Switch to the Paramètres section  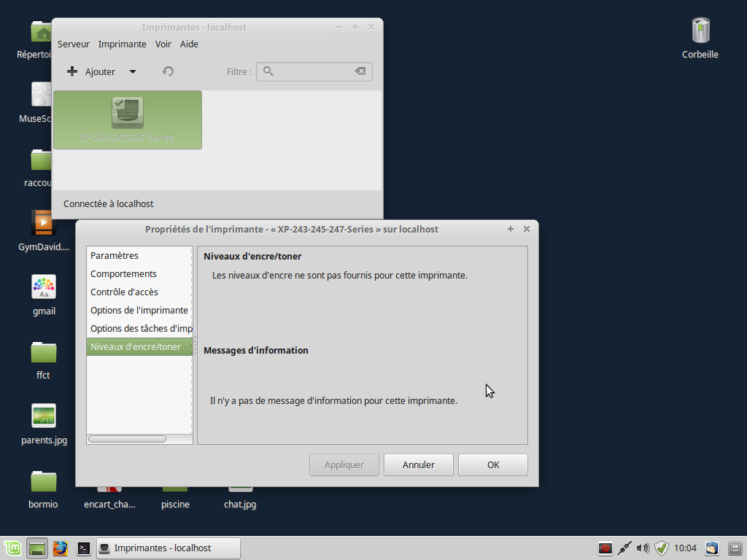tap(115, 255)
